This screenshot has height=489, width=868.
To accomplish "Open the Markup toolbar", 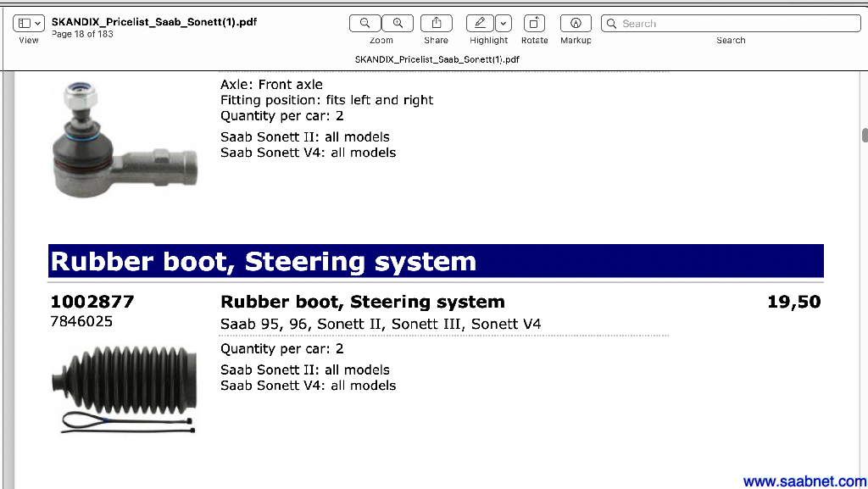I will [576, 23].
